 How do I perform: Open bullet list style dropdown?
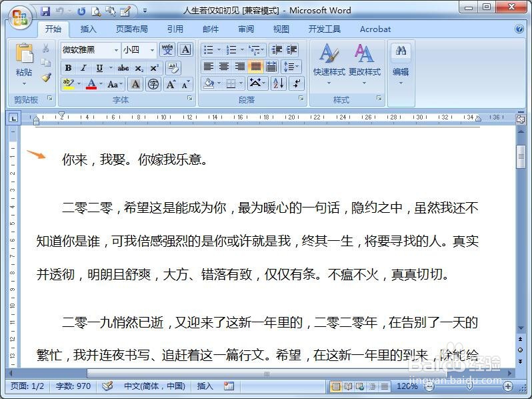point(219,50)
